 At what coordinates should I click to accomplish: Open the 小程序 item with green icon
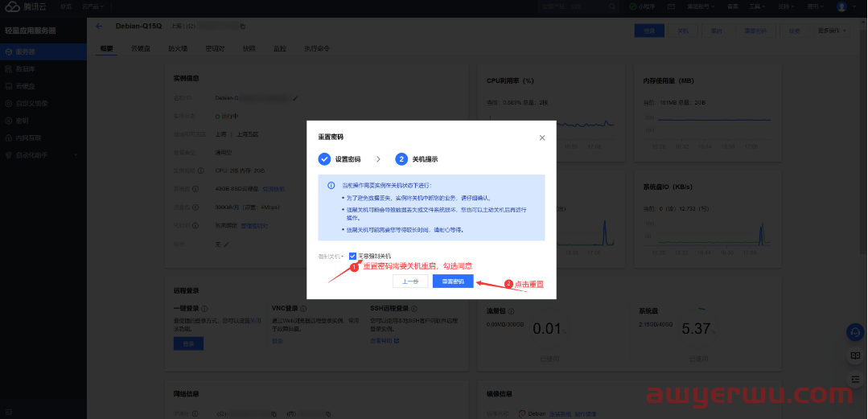(642, 6)
